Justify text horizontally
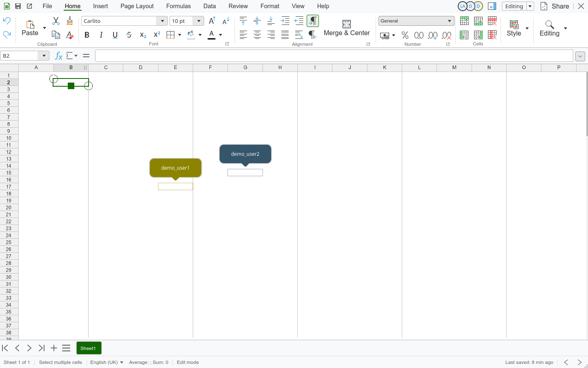 pos(285,35)
